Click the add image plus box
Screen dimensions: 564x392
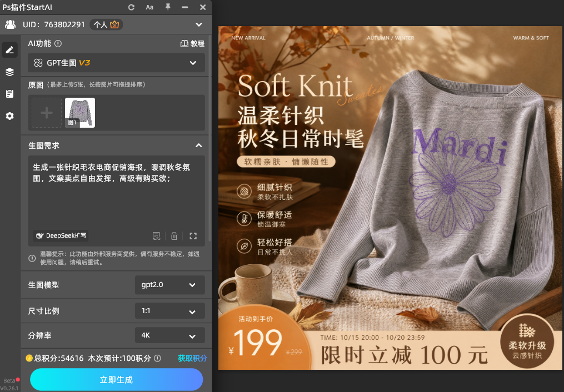coord(47,113)
